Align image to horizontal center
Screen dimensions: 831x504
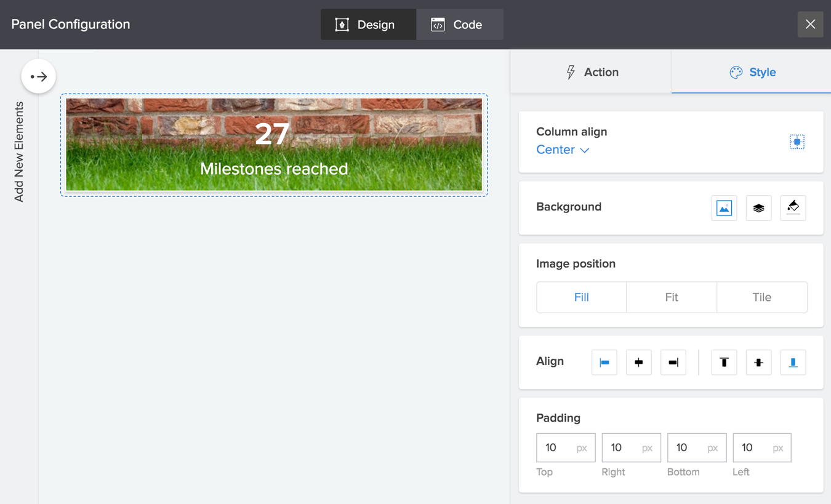click(x=639, y=362)
